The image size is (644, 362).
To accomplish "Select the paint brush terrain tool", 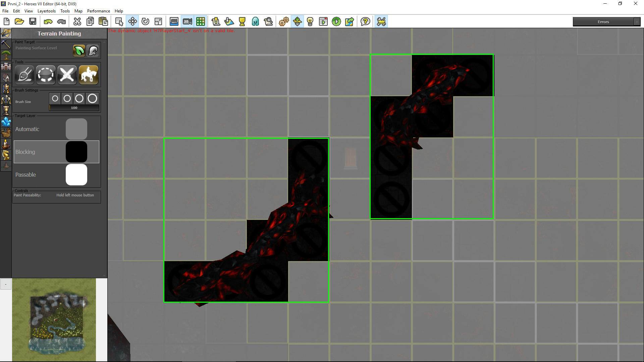I will click(x=24, y=74).
